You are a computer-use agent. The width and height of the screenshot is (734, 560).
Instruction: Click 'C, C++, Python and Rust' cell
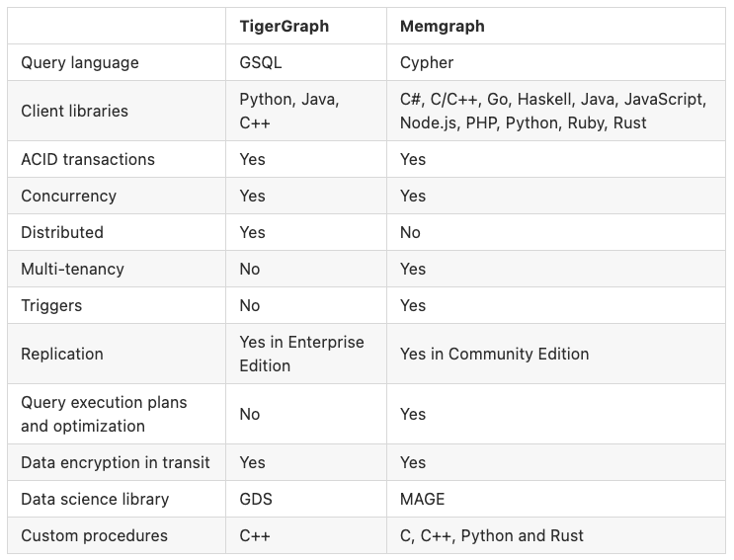coord(492,535)
